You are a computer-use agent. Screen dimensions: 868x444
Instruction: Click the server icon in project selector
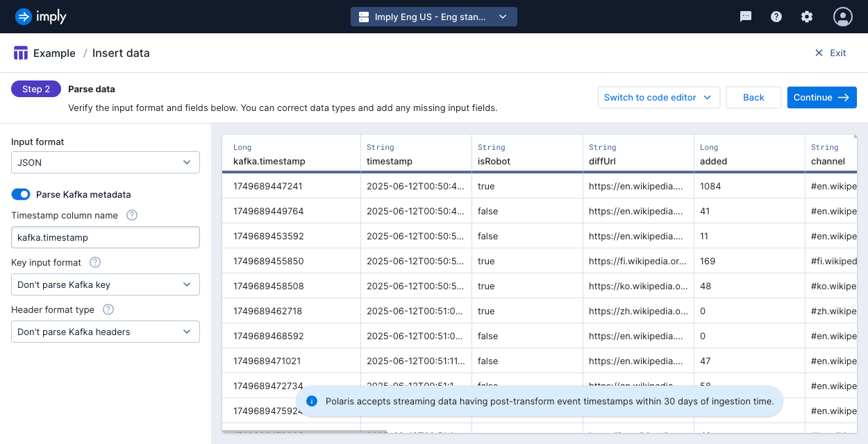(363, 17)
